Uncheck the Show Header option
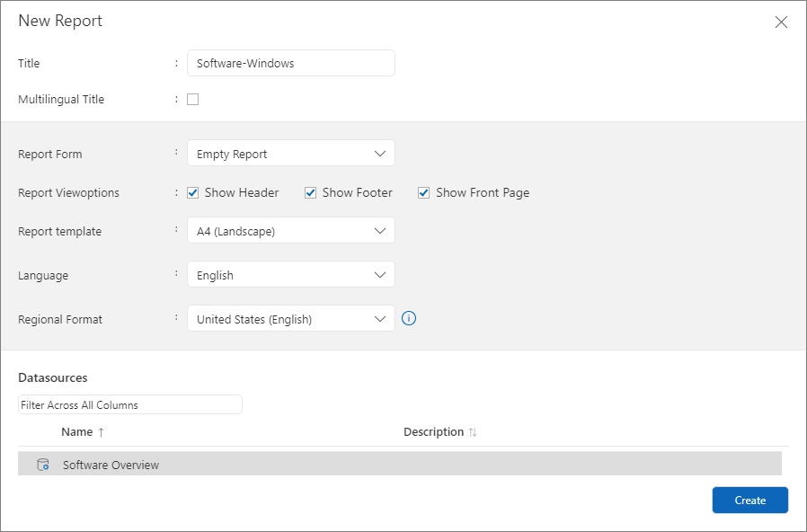 [x=192, y=192]
